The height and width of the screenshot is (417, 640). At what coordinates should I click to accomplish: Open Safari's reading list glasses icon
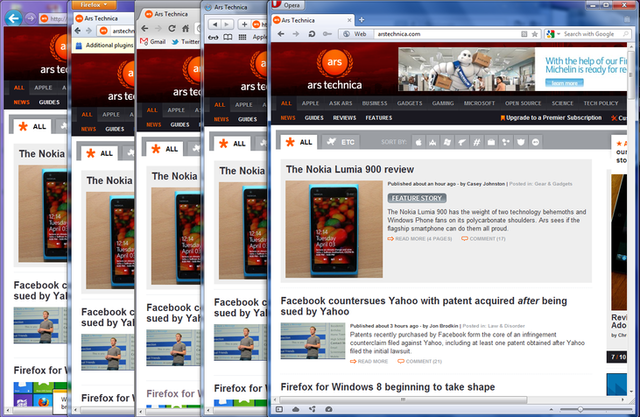pos(213,37)
